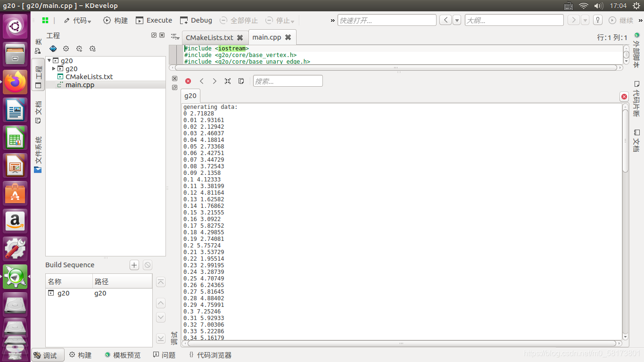Click the red stop icon in the output toolbar
This screenshot has width=644, height=362.
coord(188,81)
